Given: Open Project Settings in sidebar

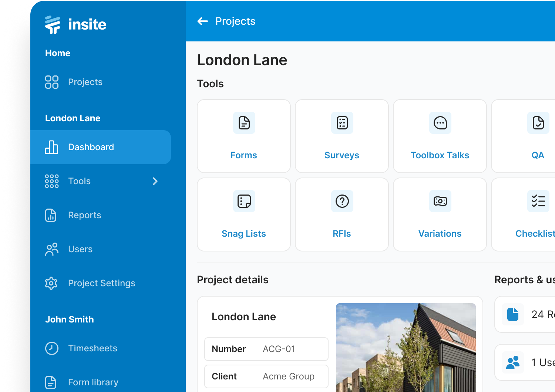Looking at the screenshot, I should pos(101,283).
